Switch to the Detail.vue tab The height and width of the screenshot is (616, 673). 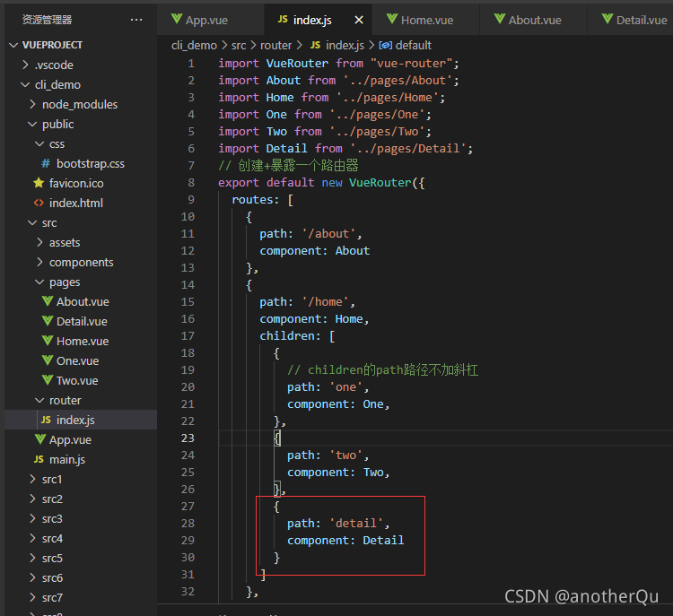tap(635, 20)
